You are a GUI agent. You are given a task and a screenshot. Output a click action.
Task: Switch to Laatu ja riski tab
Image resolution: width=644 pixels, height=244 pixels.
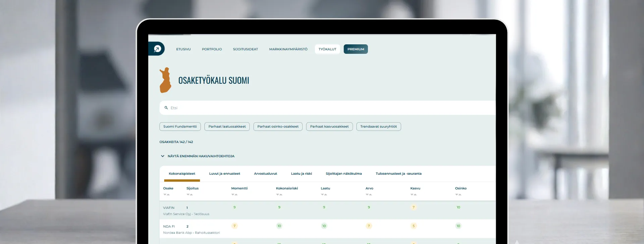tap(301, 174)
